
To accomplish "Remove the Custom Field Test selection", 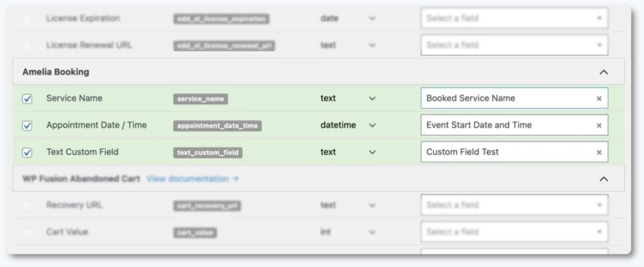I will (x=599, y=152).
